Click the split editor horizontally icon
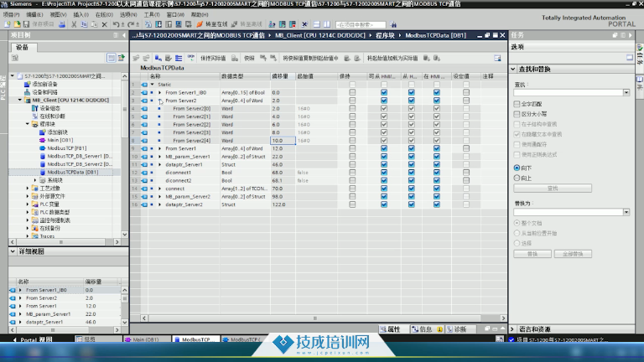 pyautogui.click(x=317, y=24)
